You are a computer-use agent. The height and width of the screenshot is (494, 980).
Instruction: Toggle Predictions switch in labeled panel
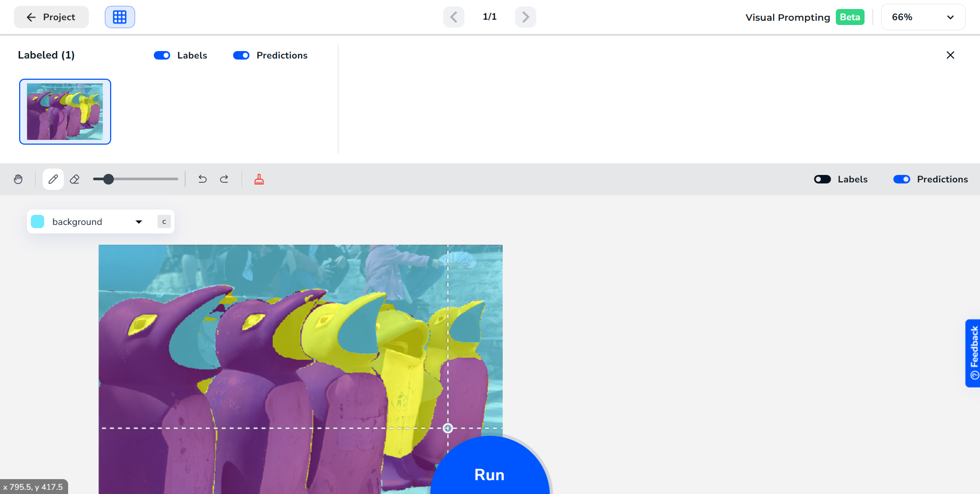click(241, 55)
